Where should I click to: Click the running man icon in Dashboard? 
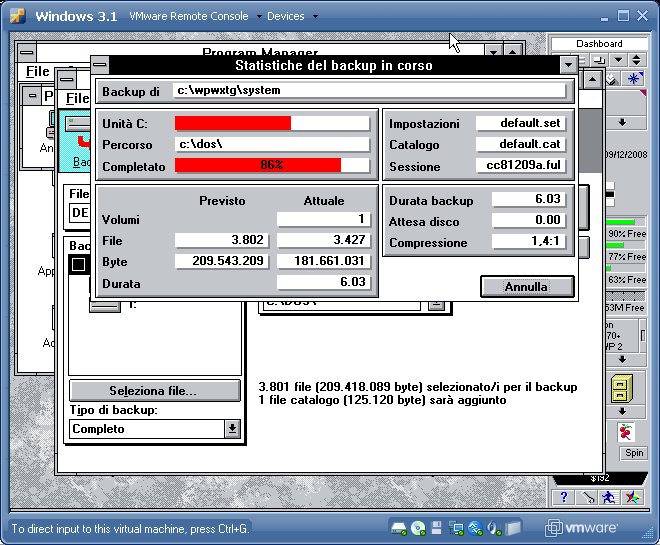[609, 497]
